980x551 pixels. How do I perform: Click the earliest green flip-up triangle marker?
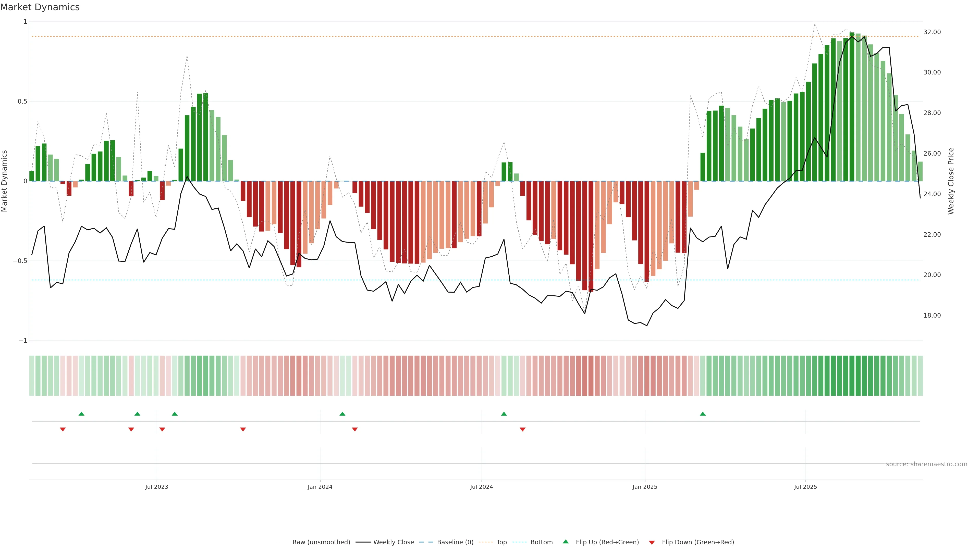(81, 414)
